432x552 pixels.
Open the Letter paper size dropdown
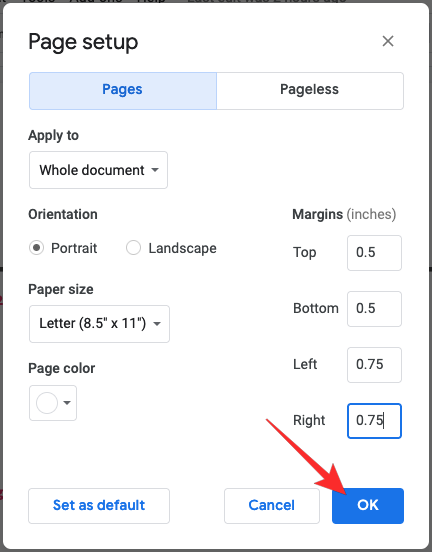pyautogui.click(x=99, y=324)
